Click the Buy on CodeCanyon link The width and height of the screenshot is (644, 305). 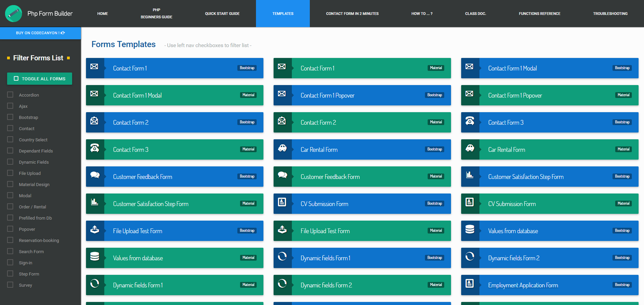pyautogui.click(x=40, y=33)
